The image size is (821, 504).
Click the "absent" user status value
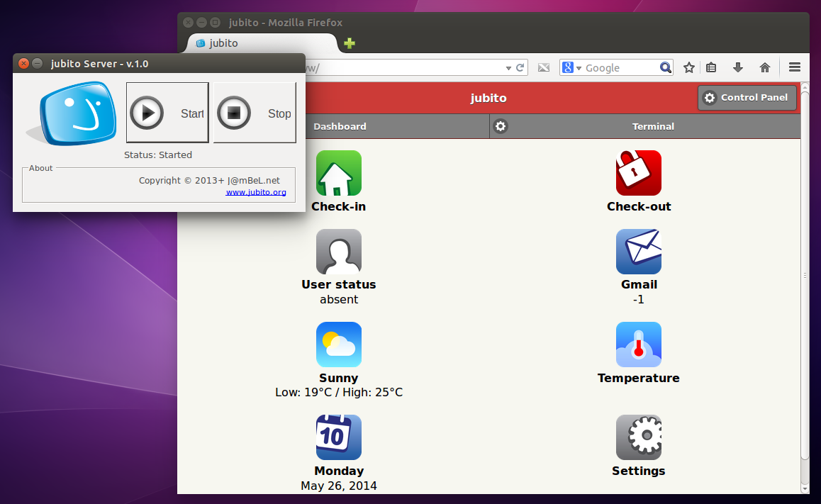[339, 299]
